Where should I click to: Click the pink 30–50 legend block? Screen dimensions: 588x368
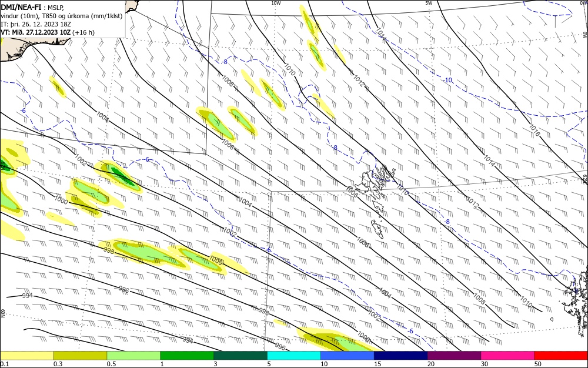pyautogui.click(x=508, y=356)
